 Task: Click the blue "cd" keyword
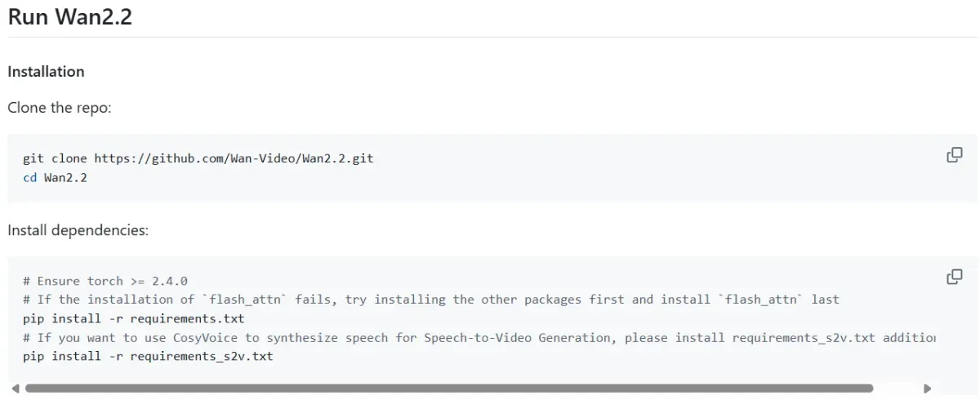[30, 177]
